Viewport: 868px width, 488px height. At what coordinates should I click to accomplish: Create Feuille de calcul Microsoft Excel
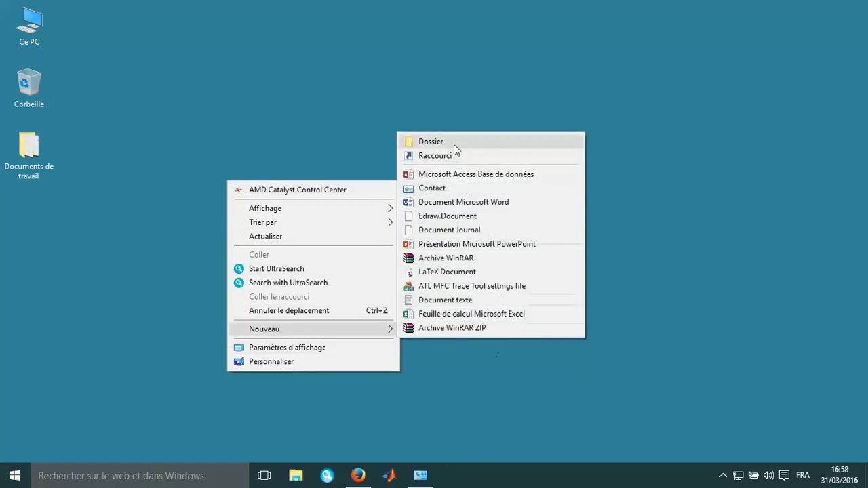pyautogui.click(x=490, y=314)
